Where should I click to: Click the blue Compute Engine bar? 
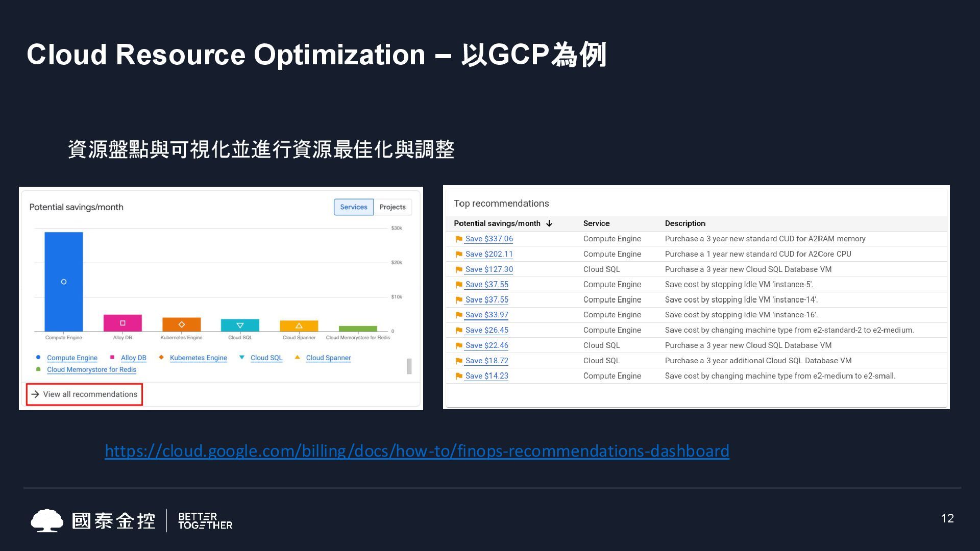(64, 282)
